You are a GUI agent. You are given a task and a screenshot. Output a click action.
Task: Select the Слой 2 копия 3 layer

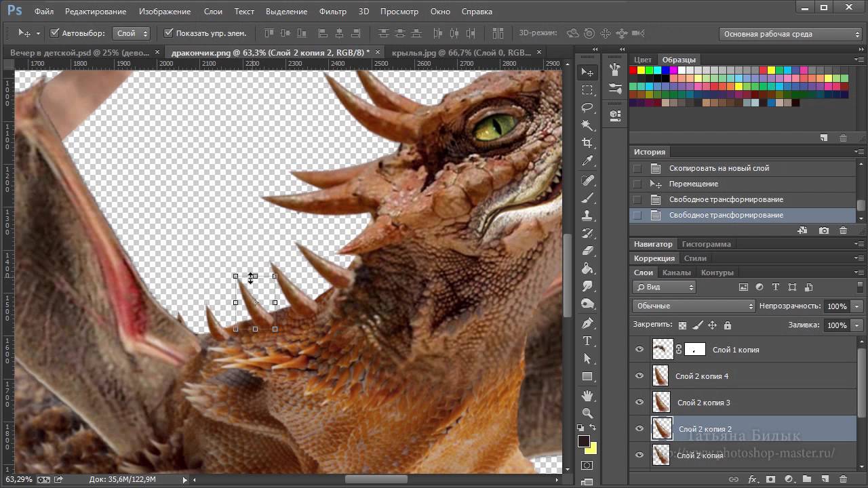pos(703,403)
